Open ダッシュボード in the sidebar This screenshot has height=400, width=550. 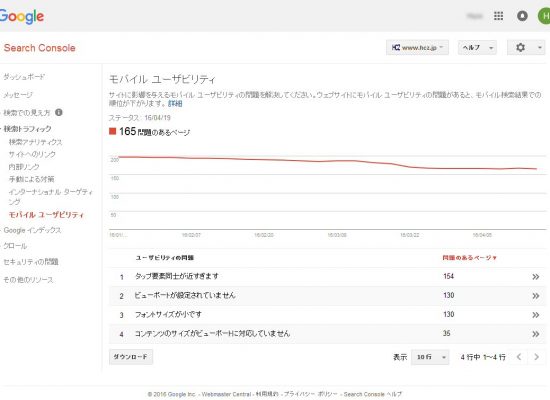coord(24,76)
